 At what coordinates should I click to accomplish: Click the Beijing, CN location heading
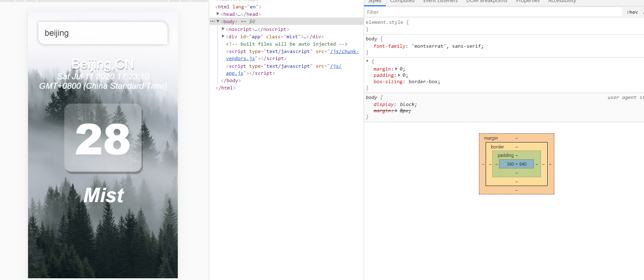coord(103,65)
